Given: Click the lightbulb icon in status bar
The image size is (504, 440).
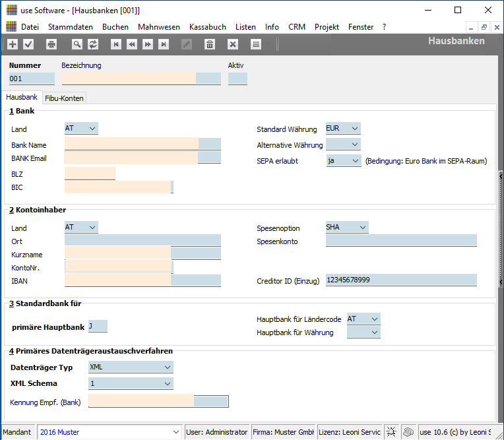Looking at the screenshot, I should 391,432.
